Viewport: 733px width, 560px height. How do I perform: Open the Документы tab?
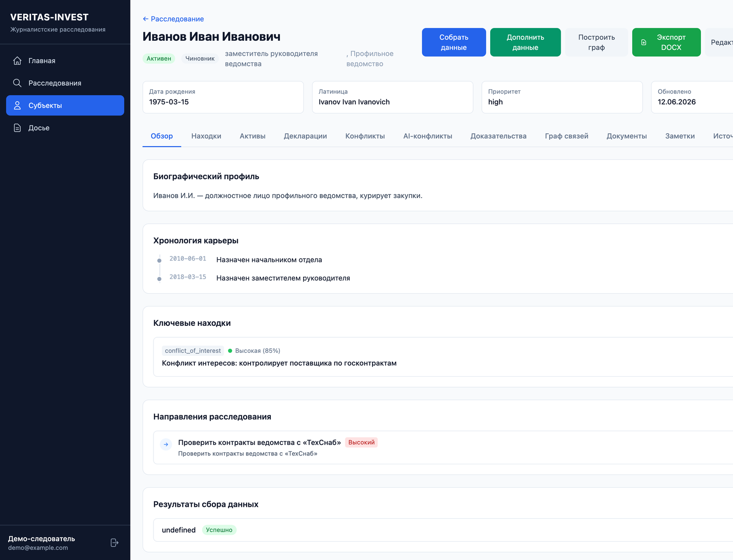(627, 136)
